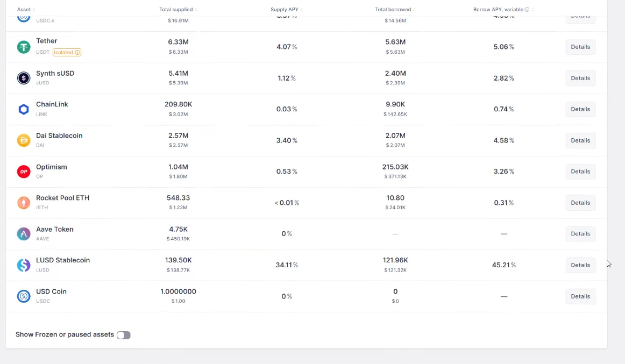Click the red Optimism OP icon

pyautogui.click(x=24, y=172)
